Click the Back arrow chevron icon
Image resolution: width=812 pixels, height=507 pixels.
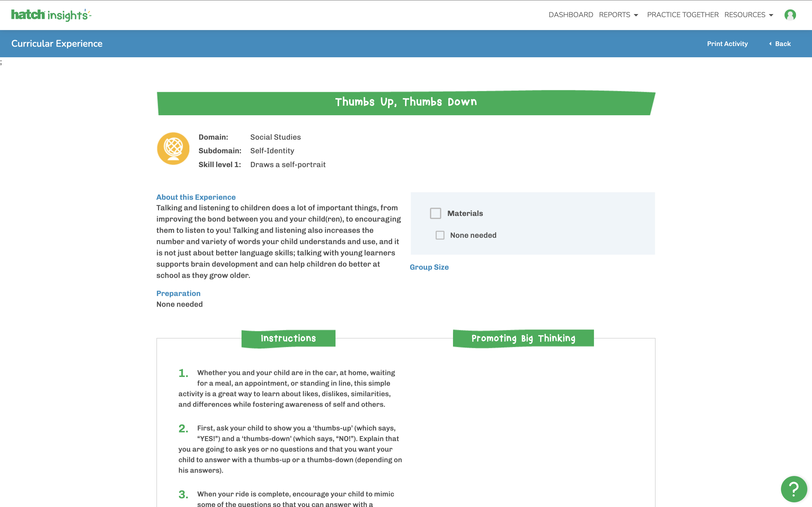click(x=770, y=44)
